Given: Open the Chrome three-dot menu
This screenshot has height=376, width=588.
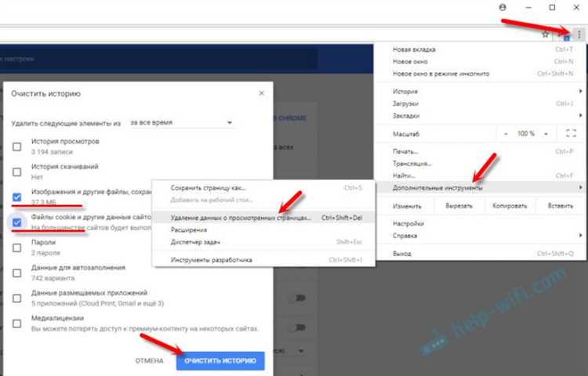Looking at the screenshot, I should coord(579,34).
